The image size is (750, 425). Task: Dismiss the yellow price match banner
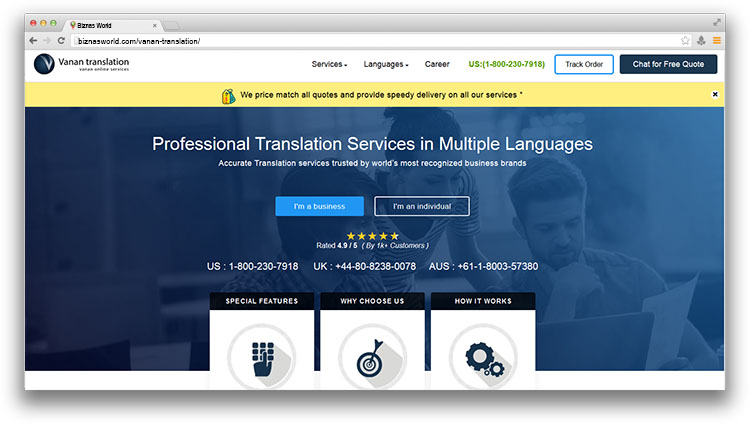point(715,94)
